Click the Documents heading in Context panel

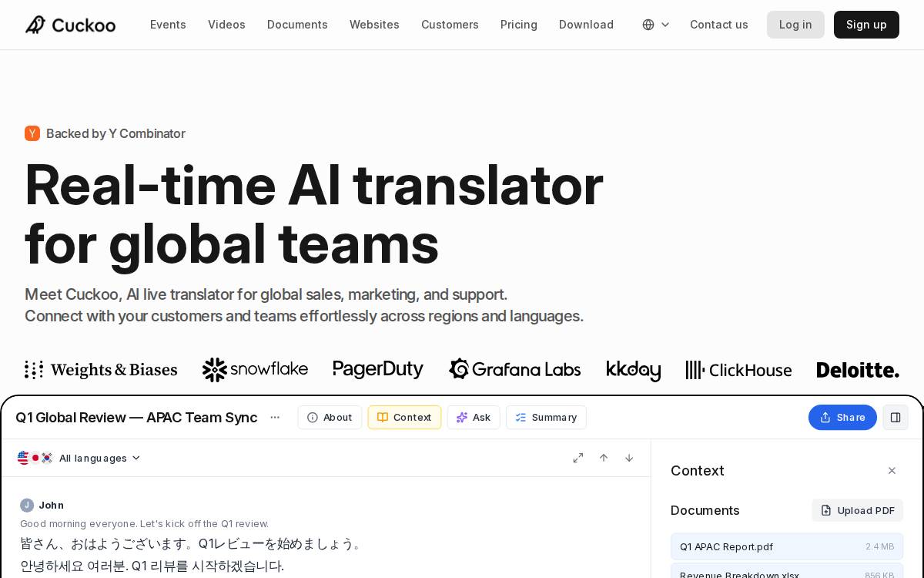click(x=705, y=510)
